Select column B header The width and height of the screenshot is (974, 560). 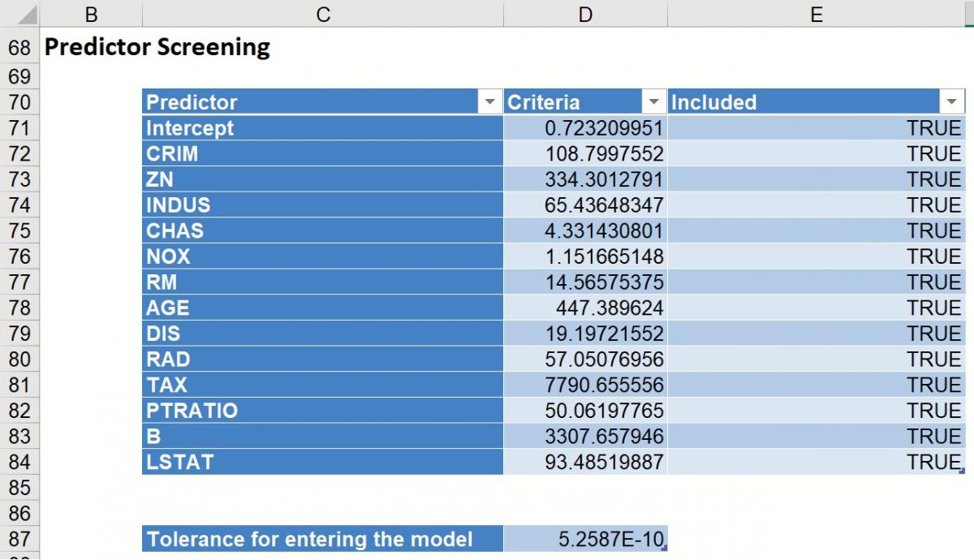91,15
